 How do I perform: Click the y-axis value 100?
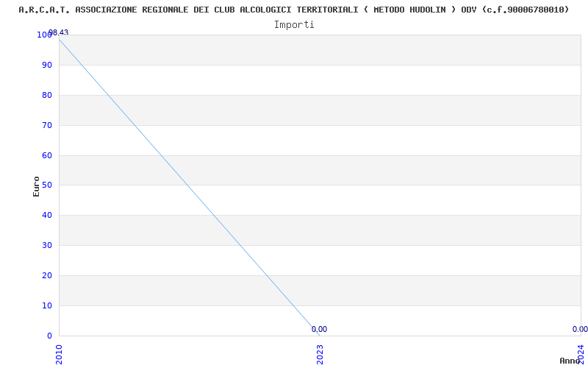point(44,35)
